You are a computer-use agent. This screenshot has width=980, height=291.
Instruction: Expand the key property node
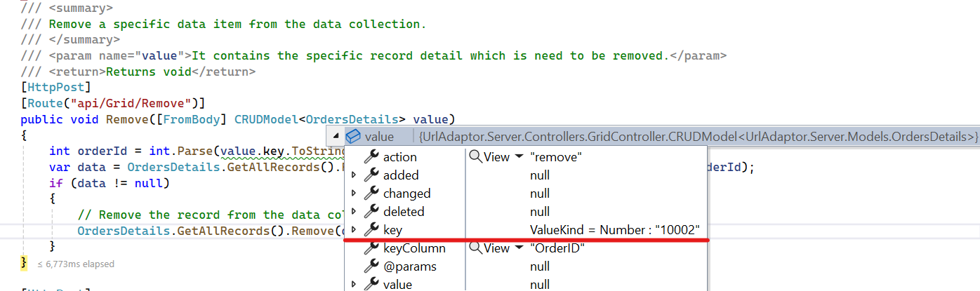pos(353,230)
